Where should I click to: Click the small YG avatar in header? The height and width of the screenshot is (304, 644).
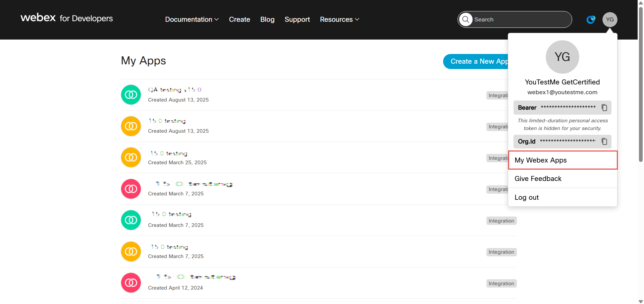pyautogui.click(x=610, y=19)
